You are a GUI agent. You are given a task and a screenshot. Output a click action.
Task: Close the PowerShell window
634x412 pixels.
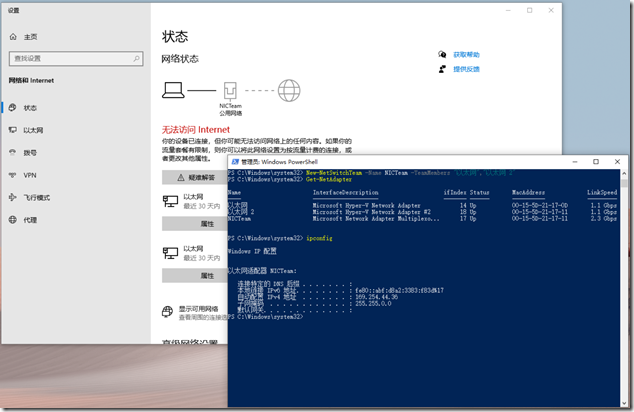pos(617,162)
